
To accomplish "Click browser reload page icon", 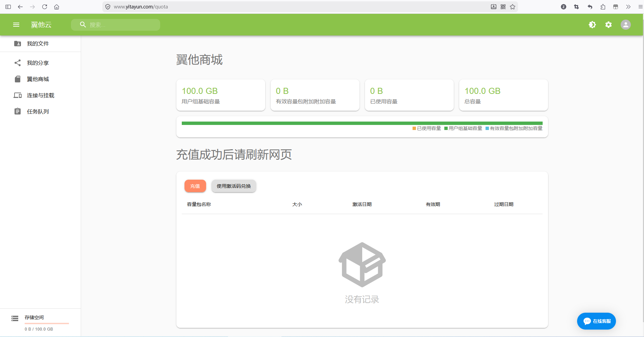I will point(45,7).
